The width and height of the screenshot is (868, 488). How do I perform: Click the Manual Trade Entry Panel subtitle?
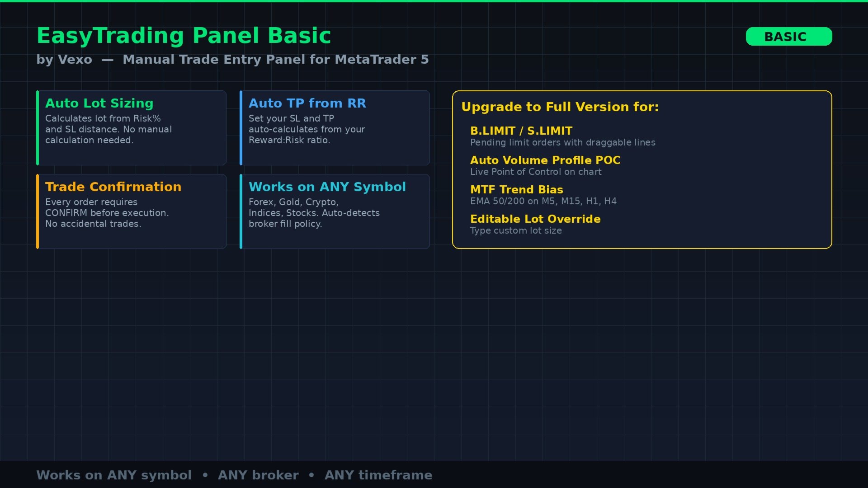[275, 60]
